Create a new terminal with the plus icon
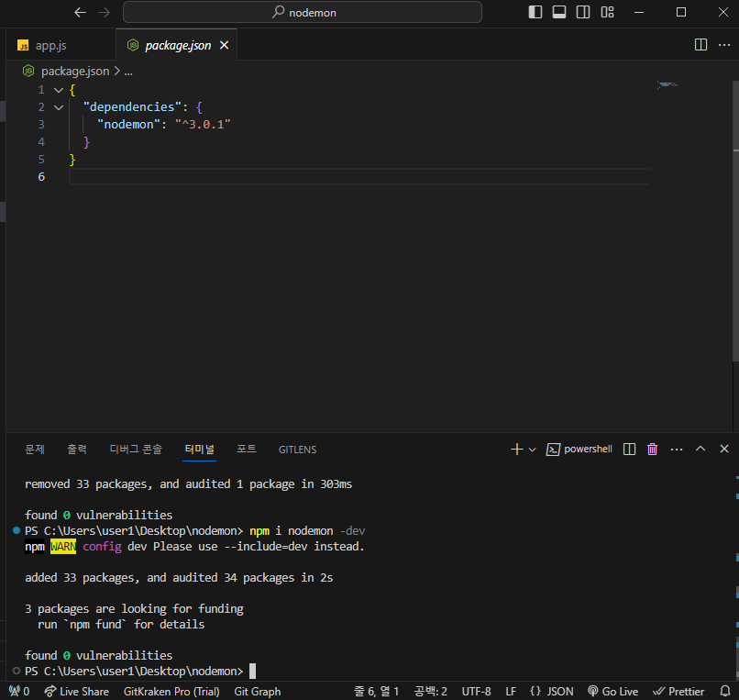The height and width of the screenshot is (700, 739). tap(516, 449)
